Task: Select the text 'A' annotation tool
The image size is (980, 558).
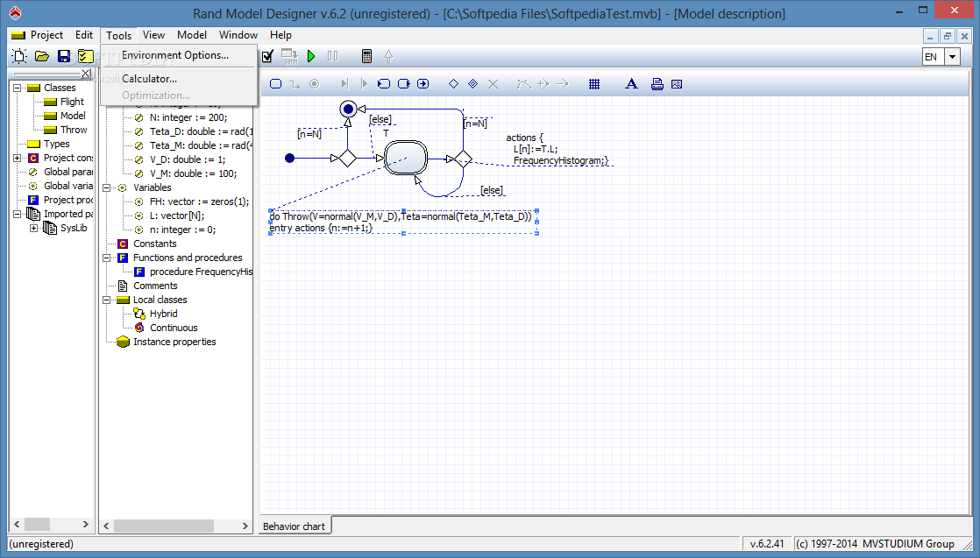Action: coord(632,84)
